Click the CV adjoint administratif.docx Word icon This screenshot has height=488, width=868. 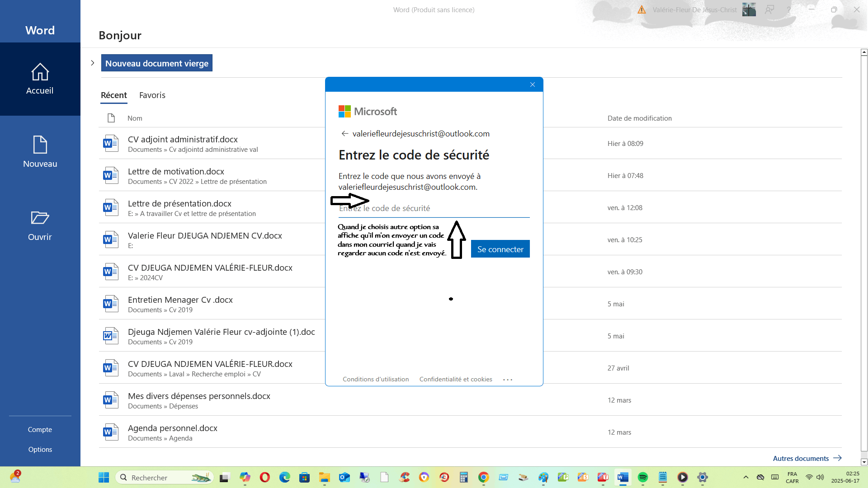pyautogui.click(x=110, y=144)
